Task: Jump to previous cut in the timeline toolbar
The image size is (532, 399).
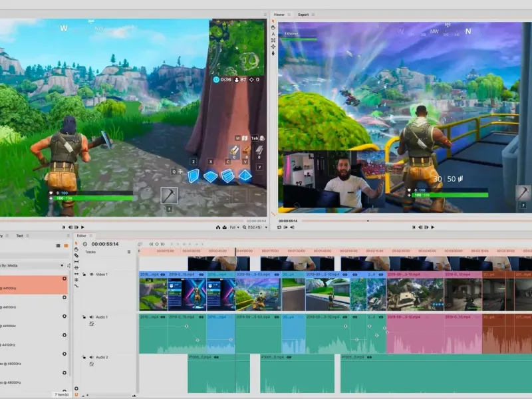Action: pos(151,244)
